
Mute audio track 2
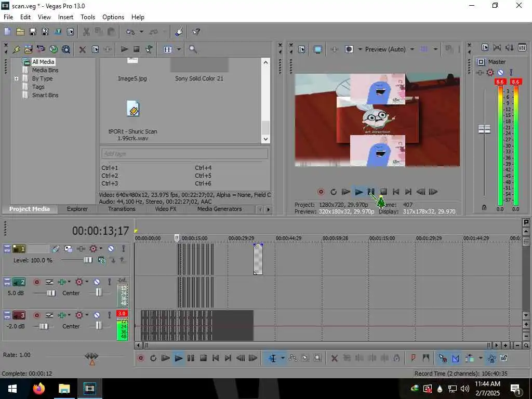97,282
